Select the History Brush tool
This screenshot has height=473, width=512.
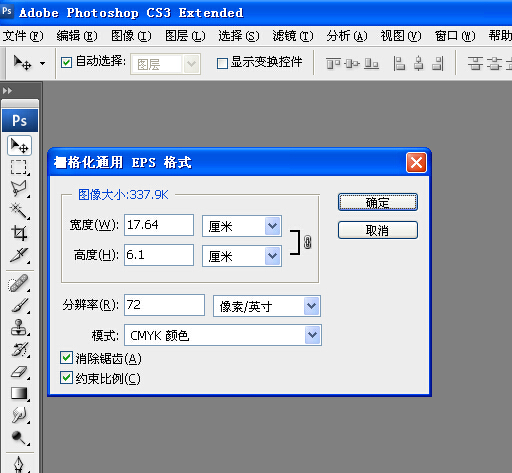pos(19,349)
